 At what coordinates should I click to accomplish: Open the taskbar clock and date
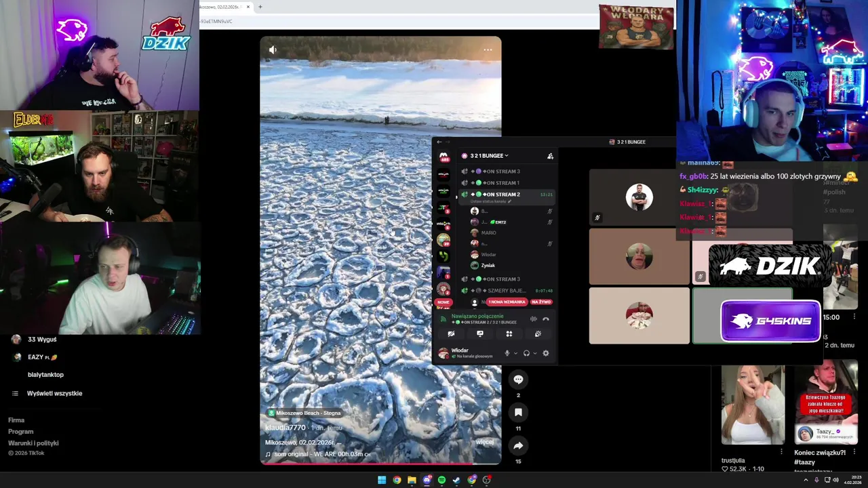(852, 480)
